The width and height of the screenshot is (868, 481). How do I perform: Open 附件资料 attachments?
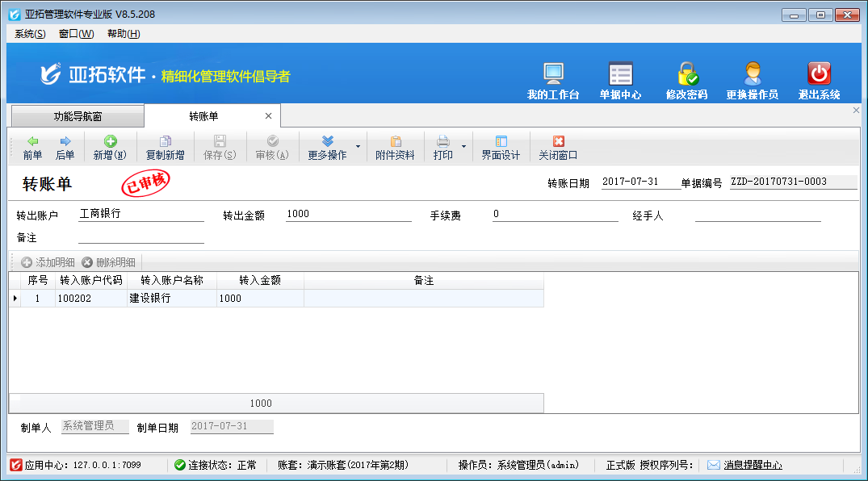[x=395, y=148]
